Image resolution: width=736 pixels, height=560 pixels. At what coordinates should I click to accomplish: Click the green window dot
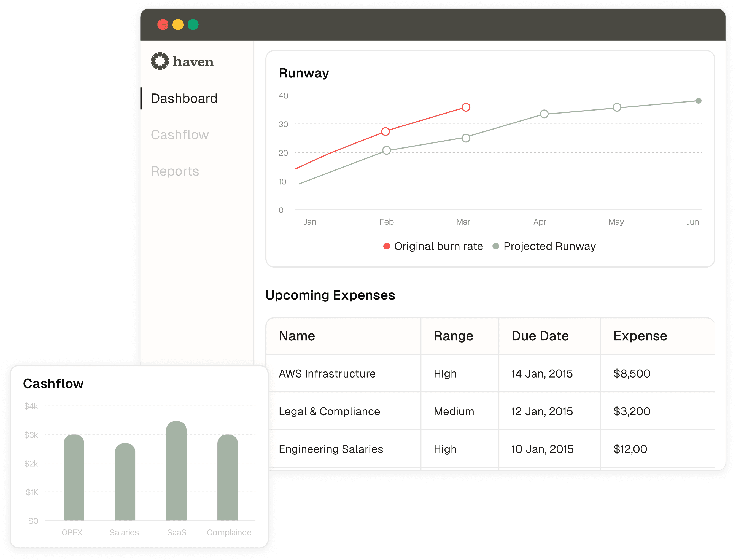(193, 25)
